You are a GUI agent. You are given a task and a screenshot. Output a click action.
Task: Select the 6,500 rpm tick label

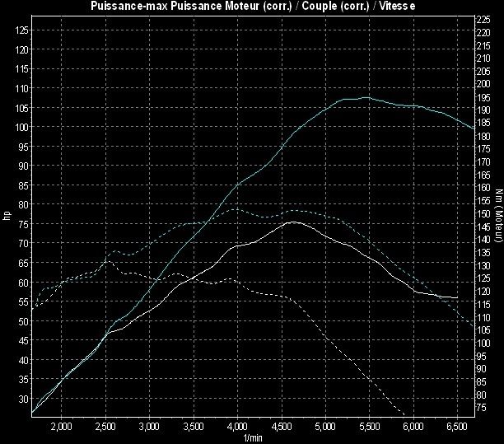click(457, 427)
